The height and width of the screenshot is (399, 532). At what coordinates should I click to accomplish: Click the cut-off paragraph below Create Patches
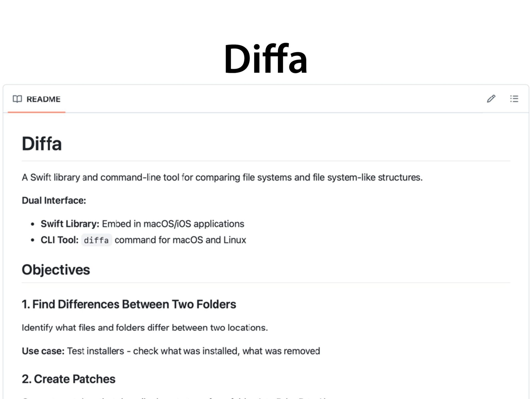(175, 397)
